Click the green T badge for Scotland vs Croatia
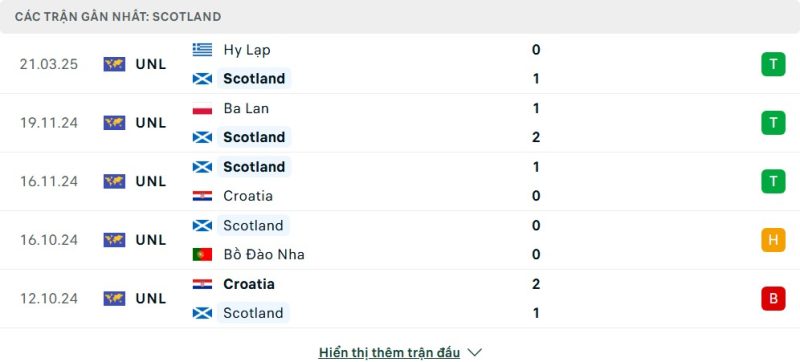The image size is (800, 362). 773,181
